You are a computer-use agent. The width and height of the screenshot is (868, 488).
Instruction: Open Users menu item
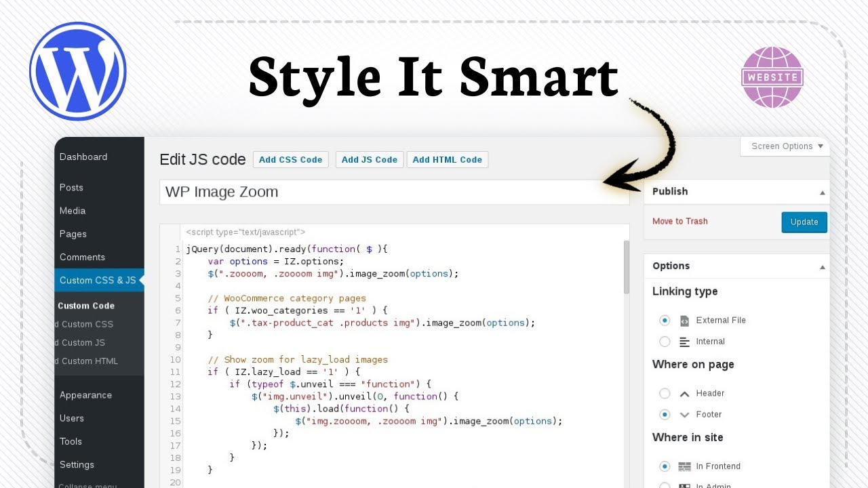72,418
